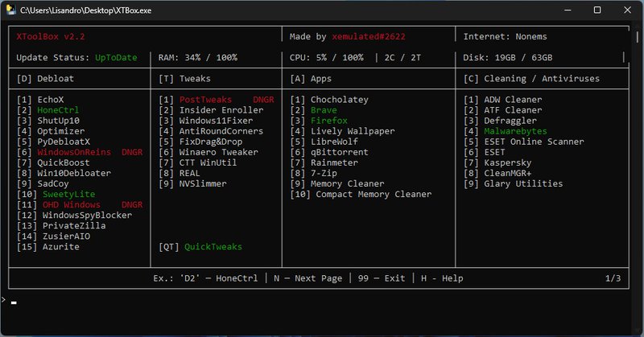This screenshot has width=644, height=337.
Task: Select the Insider Enroller entry
Action: (211, 110)
